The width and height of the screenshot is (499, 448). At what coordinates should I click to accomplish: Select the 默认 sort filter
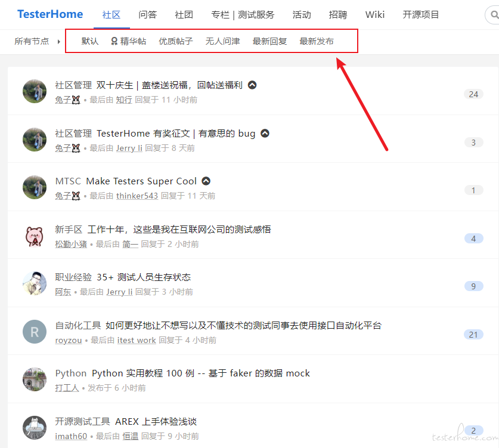point(90,41)
